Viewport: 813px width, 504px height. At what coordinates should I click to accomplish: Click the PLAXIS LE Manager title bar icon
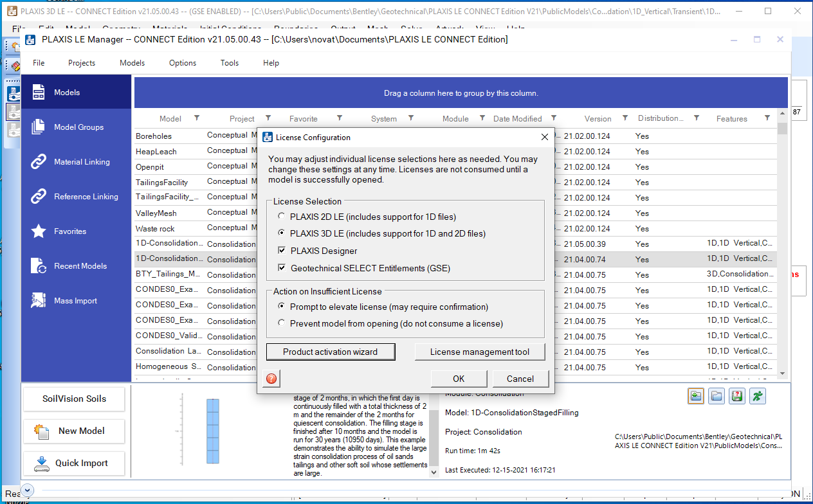[30, 40]
